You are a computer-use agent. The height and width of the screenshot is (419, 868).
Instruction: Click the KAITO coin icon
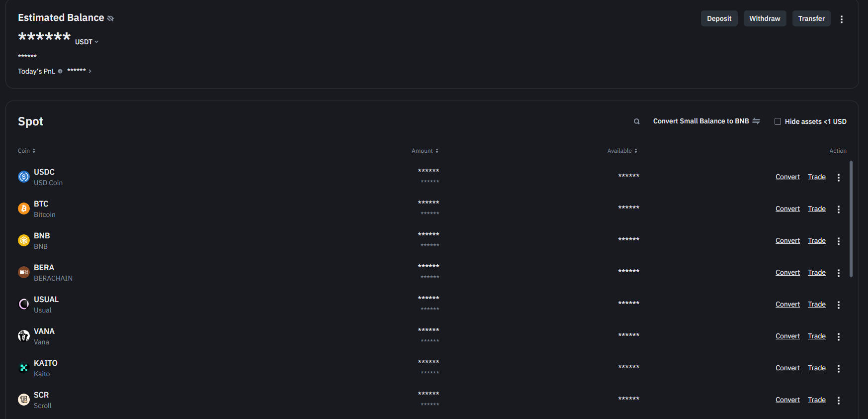click(x=24, y=368)
